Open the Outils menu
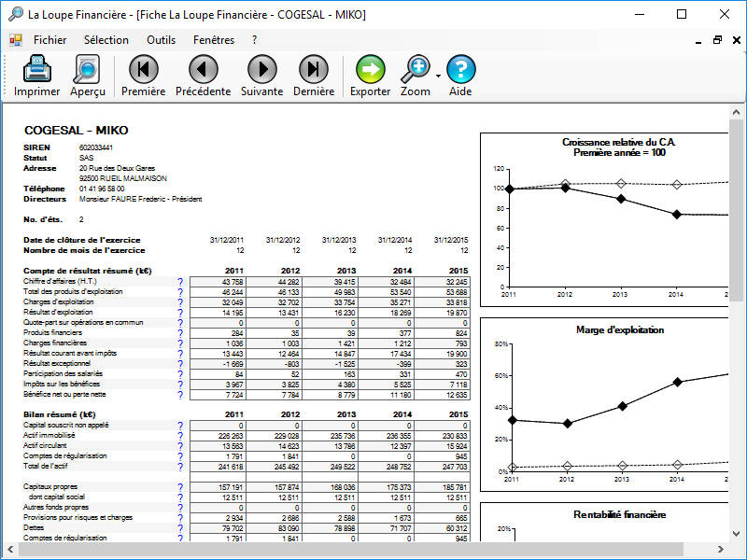Image resolution: width=747 pixels, height=560 pixels. pyautogui.click(x=161, y=40)
